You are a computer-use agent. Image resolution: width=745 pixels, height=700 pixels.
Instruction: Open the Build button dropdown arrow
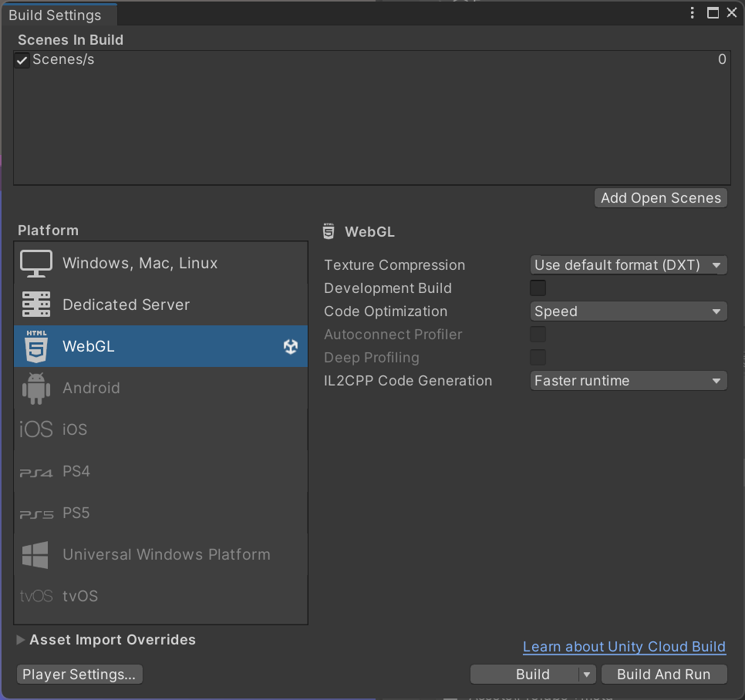tap(587, 675)
